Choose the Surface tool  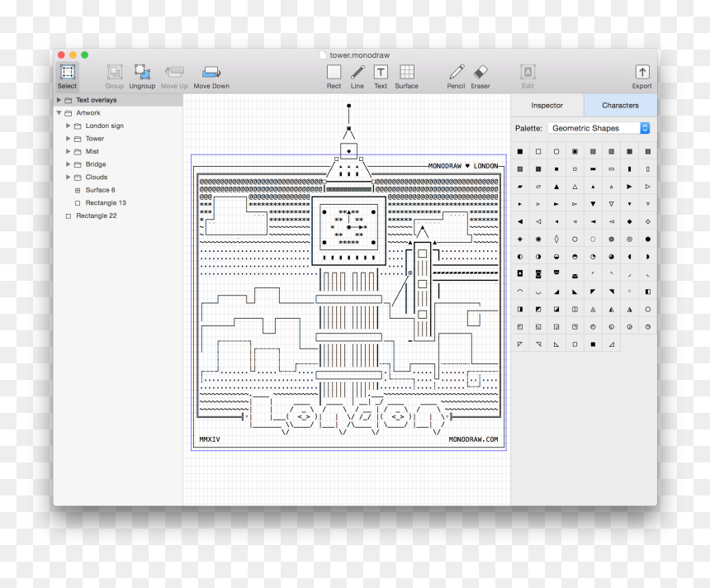pyautogui.click(x=407, y=77)
